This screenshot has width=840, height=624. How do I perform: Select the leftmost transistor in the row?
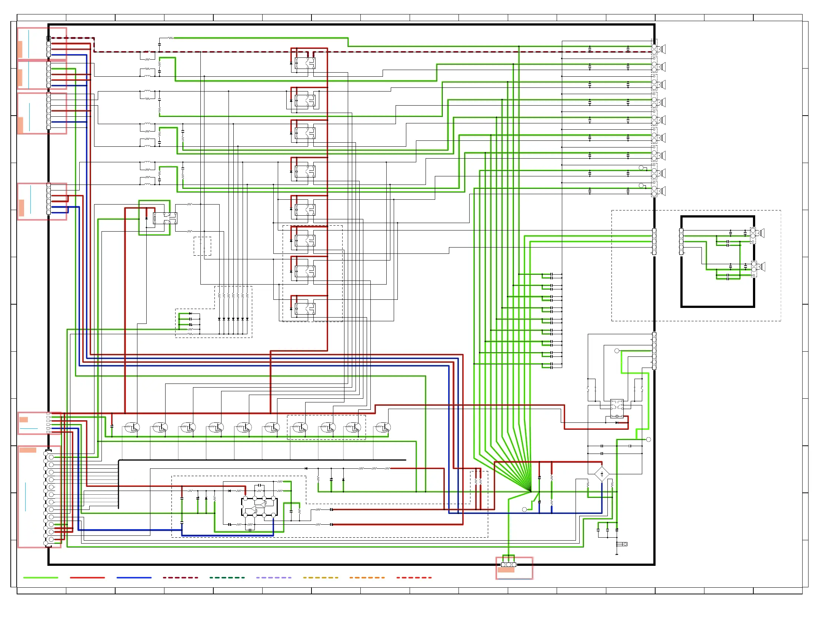point(132,428)
